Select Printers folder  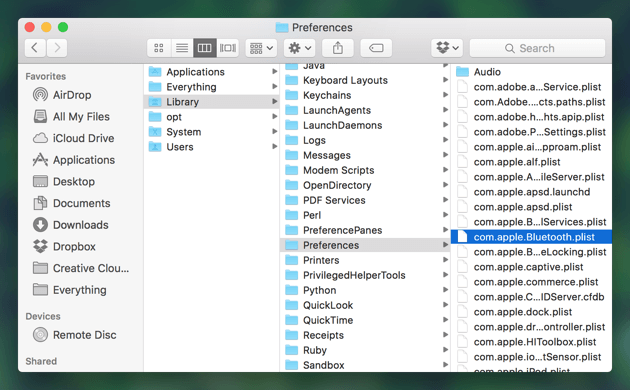click(365, 260)
